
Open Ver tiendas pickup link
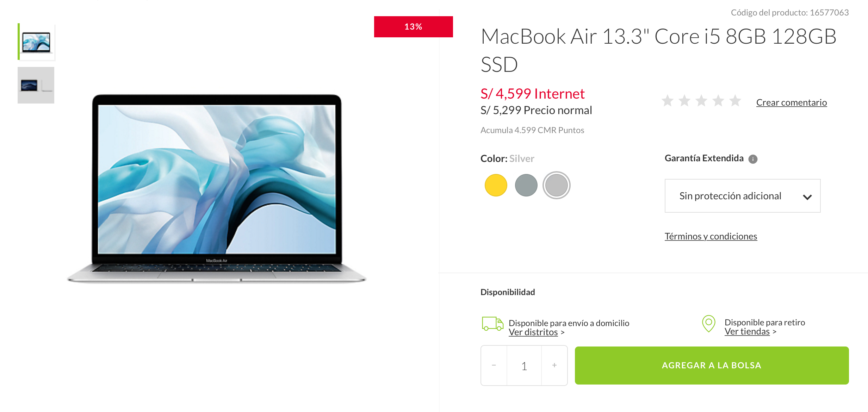tap(747, 332)
